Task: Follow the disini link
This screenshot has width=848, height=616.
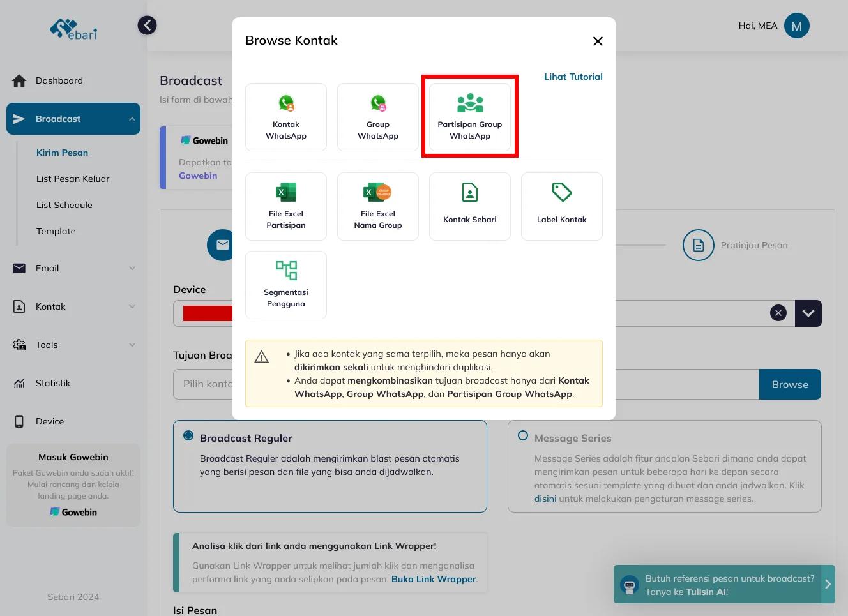Action: click(x=545, y=499)
